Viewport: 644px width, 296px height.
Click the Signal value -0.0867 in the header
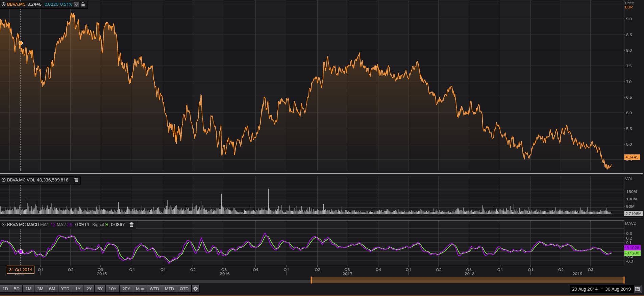pos(117,224)
